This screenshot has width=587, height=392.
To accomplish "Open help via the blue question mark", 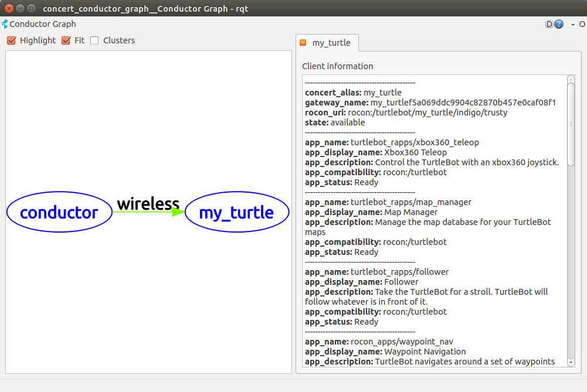I will pos(558,24).
